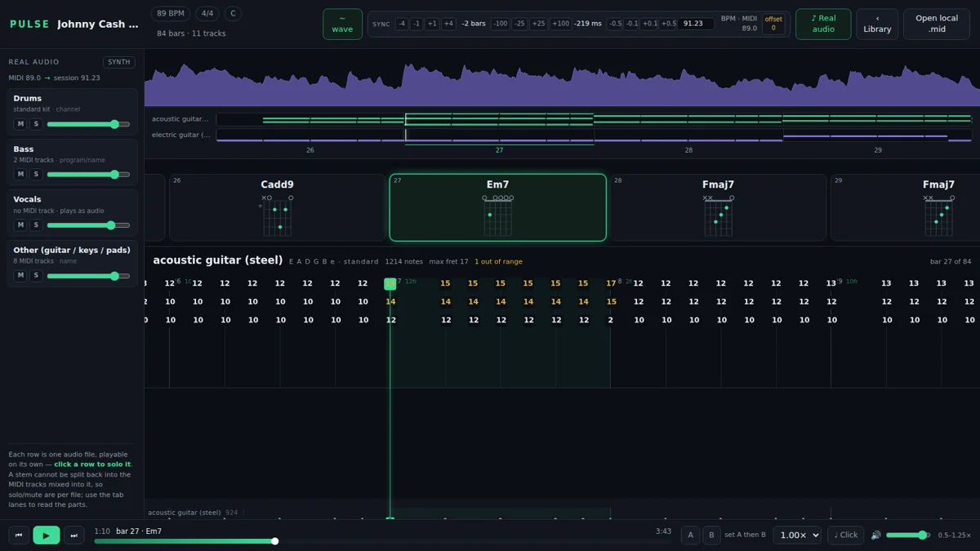
Task: Solo the Drums stem
Action: point(36,124)
